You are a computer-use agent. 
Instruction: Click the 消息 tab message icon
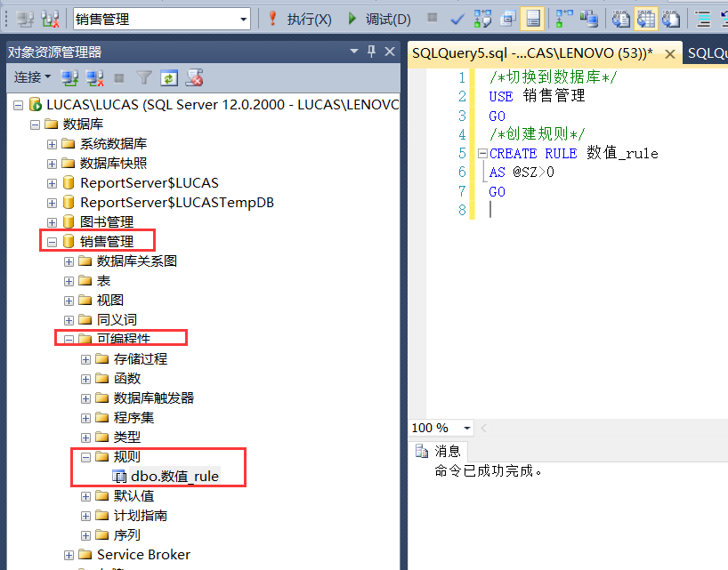(422, 451)
